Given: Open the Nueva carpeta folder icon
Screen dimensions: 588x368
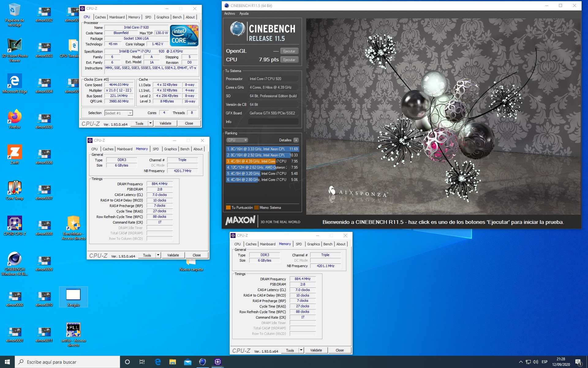Looking at the screenshot, I should 191,266.
